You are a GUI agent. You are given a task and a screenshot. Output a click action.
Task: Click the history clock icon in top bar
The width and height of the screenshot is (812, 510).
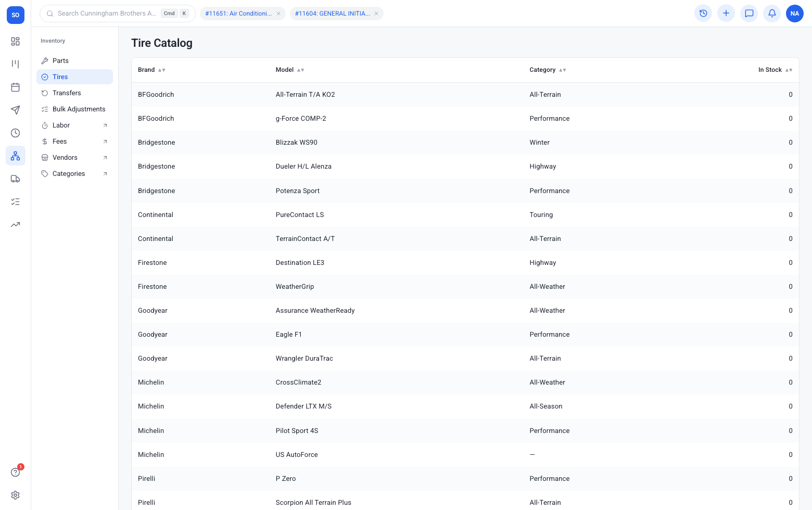[703, 13]
